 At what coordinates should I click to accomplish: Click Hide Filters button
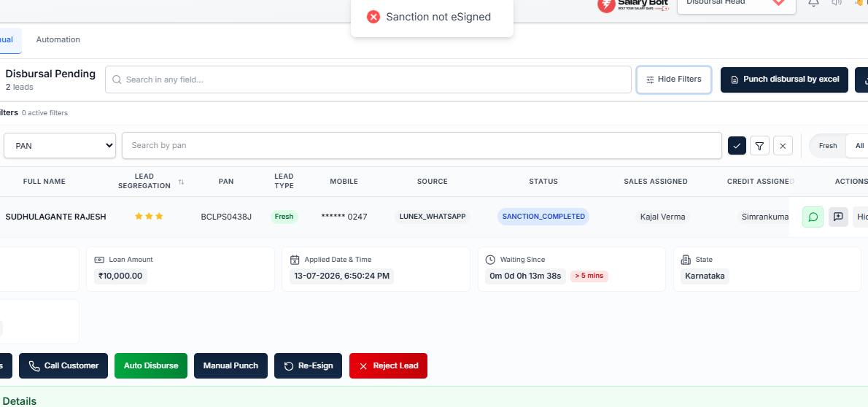pos(674,80)
